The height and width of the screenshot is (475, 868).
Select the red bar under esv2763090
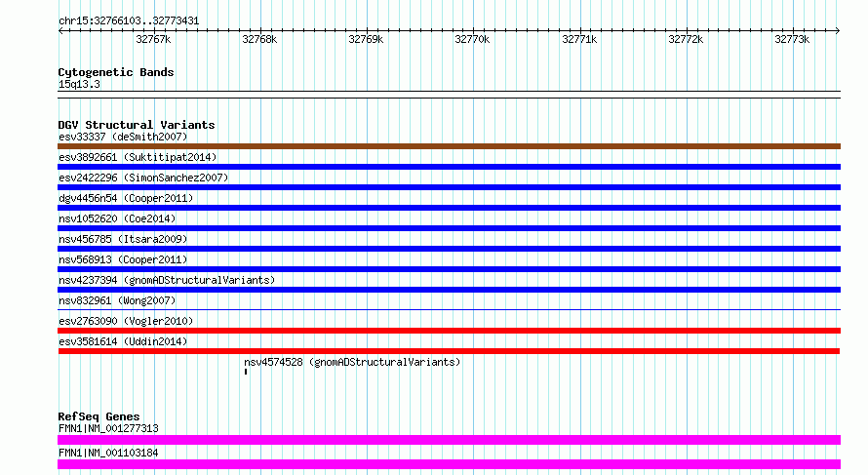coord(449,331)
